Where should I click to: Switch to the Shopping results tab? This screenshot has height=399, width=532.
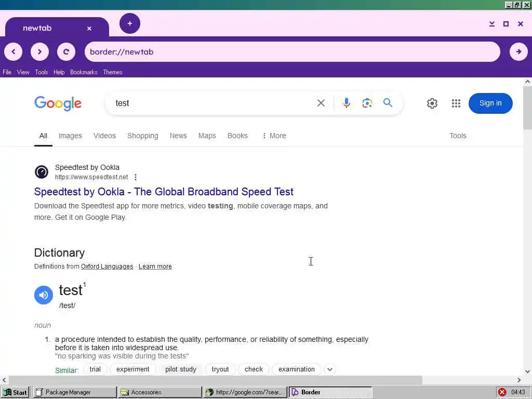(x=142, y=136)
